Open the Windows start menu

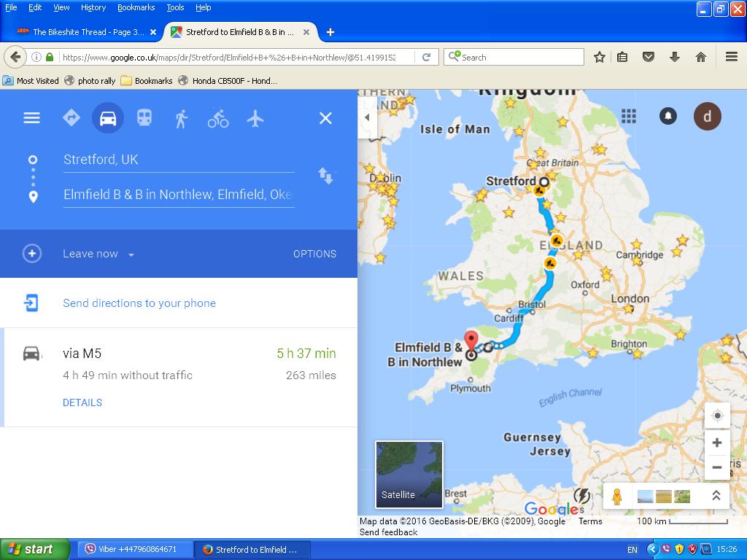pyautogui.click(x=35, y=550)
